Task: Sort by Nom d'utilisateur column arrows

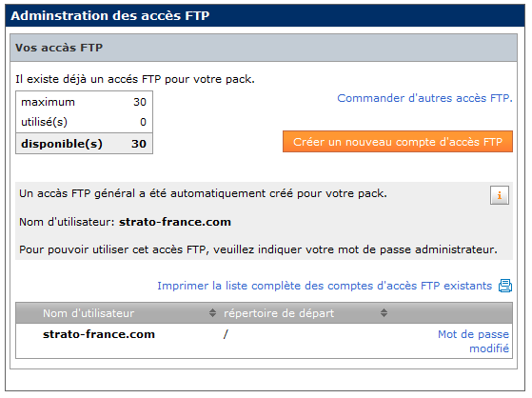Action: click(x=212, y=312)
